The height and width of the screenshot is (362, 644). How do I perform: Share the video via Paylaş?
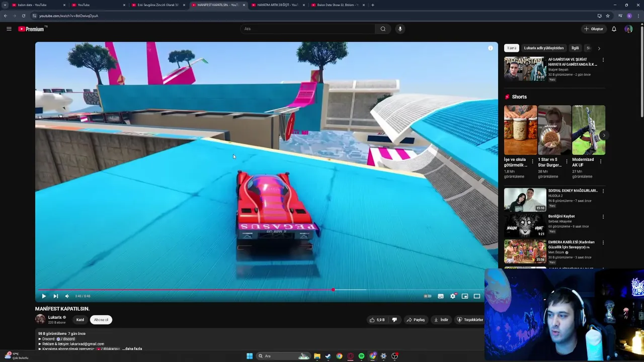tap(416, 320)
